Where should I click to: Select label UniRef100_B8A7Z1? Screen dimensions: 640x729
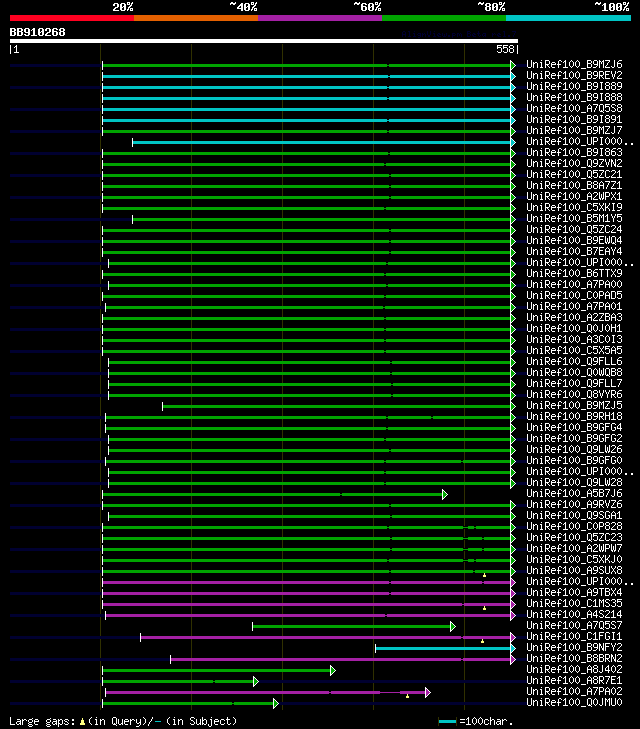[x=574, y=186]
